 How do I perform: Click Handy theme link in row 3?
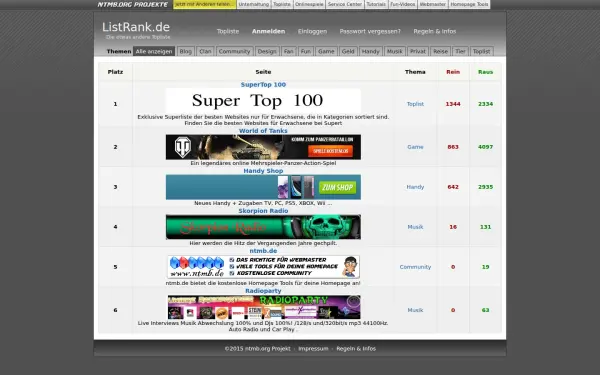click(x=415, y=187)
